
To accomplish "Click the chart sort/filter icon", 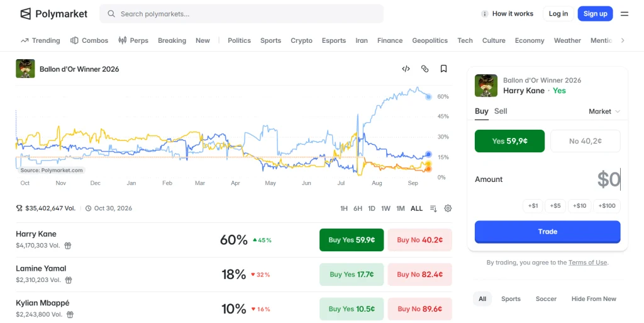I will tap(433, 208).
